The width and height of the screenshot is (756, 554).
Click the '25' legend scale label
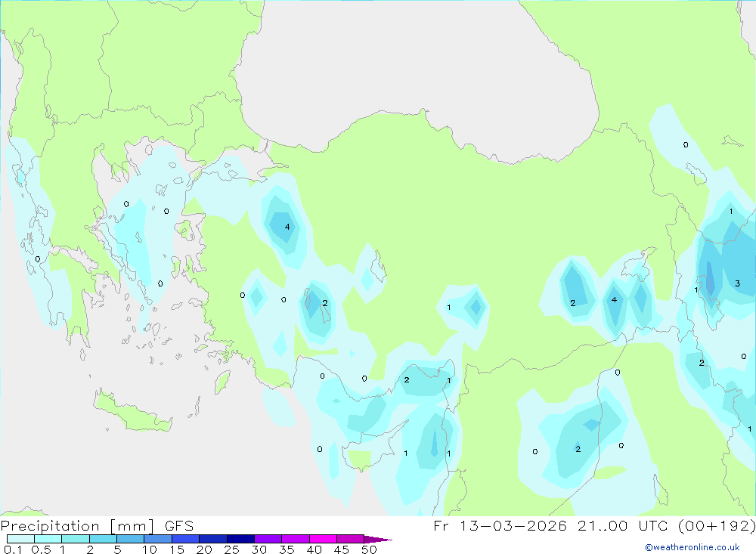[x=231, y=549]
